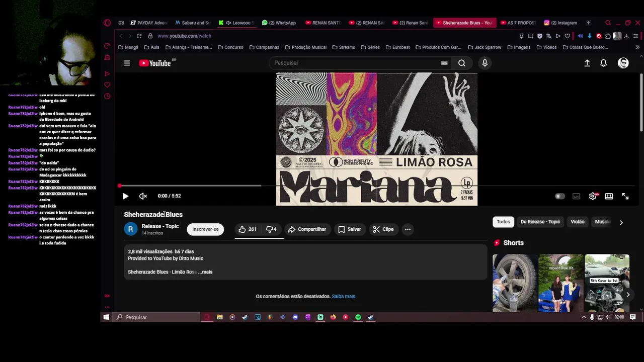
Task: Switch the player to theater mode
Action: click(609, 196)
